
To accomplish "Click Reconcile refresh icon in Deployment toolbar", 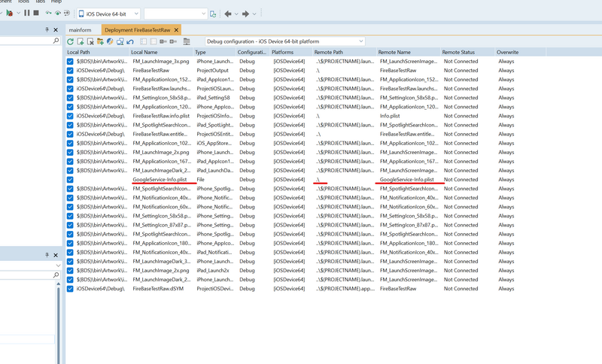I will point(70,41).
